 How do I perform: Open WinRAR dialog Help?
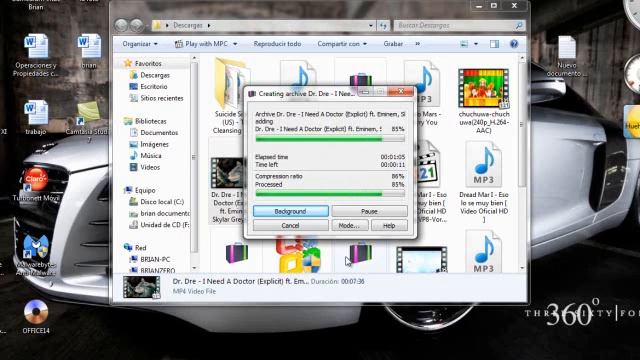389,225
